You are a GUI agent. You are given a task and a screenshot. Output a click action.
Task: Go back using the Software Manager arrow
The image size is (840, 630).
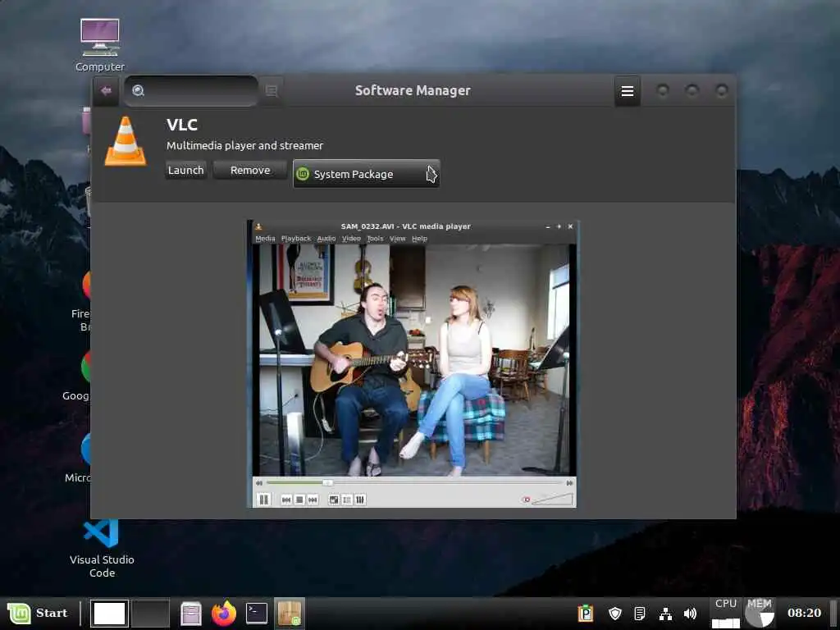tap(106, 90)
